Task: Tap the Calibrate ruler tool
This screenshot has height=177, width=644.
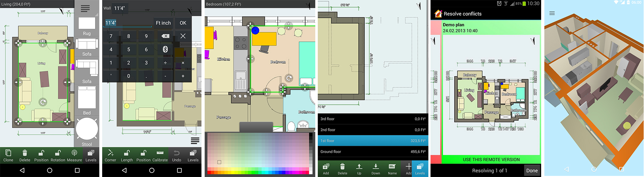Action: click(160, 155)
